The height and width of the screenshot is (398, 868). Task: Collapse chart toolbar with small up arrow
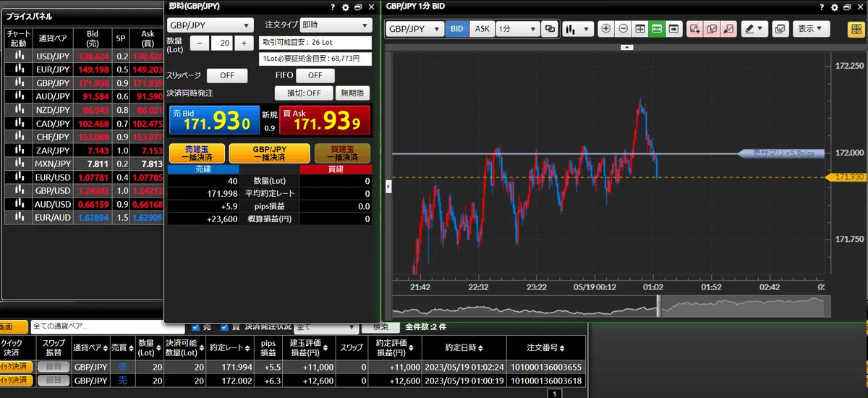pyautogui.click(x=627, y=47)
